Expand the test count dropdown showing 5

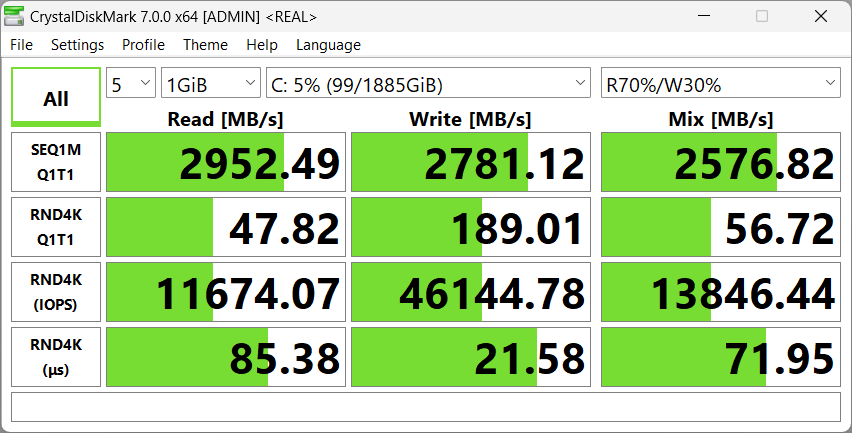click(131, 83)
